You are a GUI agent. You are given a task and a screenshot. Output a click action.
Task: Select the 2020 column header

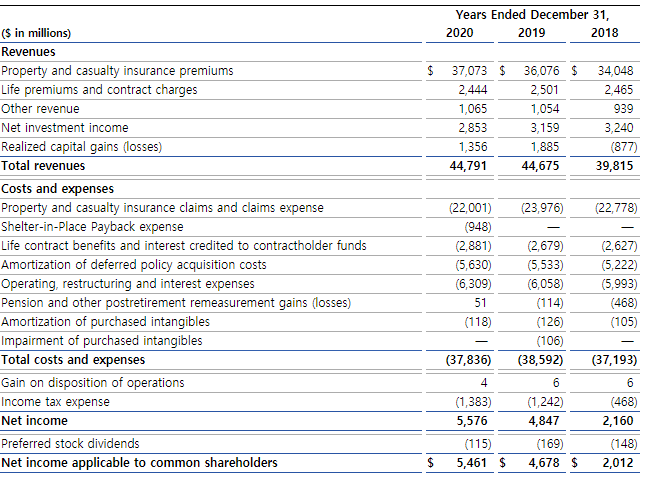pos(459,33)
